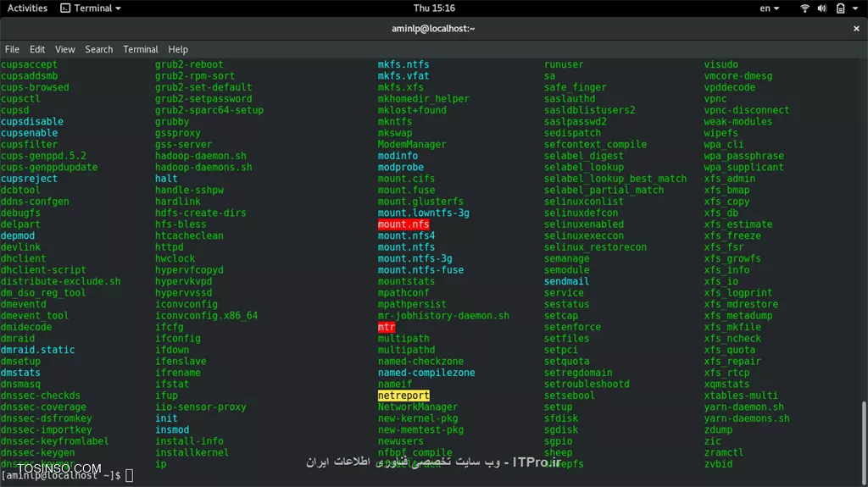Open the Help menu
868x487 pixels.
pos(178,49)
